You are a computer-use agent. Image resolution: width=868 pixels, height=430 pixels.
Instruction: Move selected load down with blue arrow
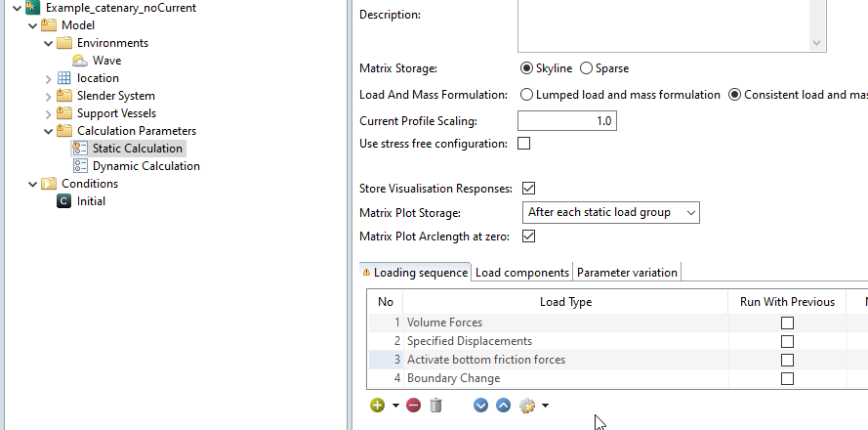pos(480,405)
